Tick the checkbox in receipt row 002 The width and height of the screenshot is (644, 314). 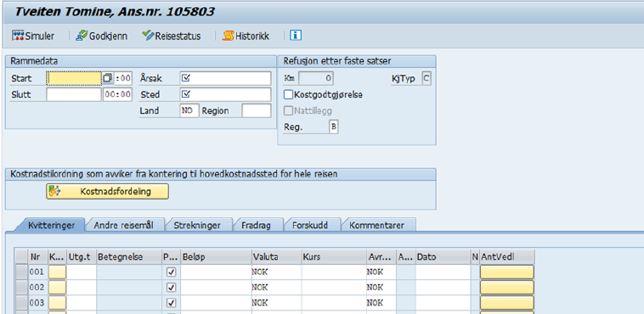pyautogui.click(x=172, y=288)
